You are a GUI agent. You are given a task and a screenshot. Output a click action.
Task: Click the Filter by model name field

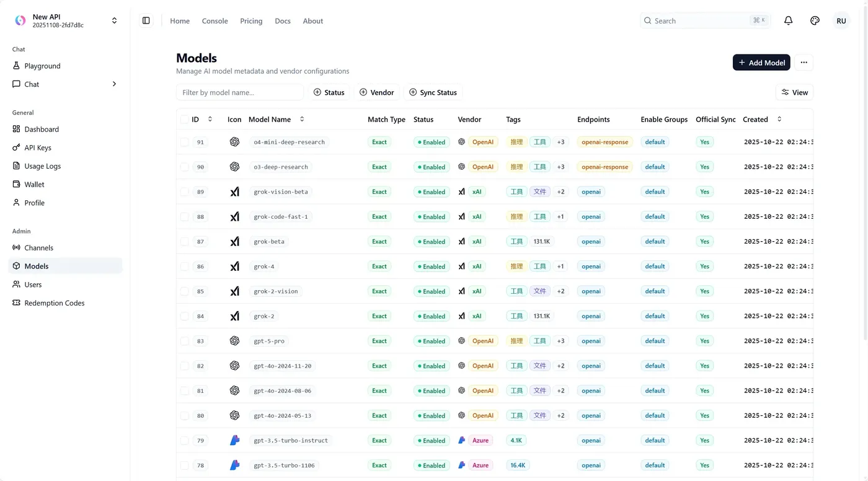[x=240, y=92]
